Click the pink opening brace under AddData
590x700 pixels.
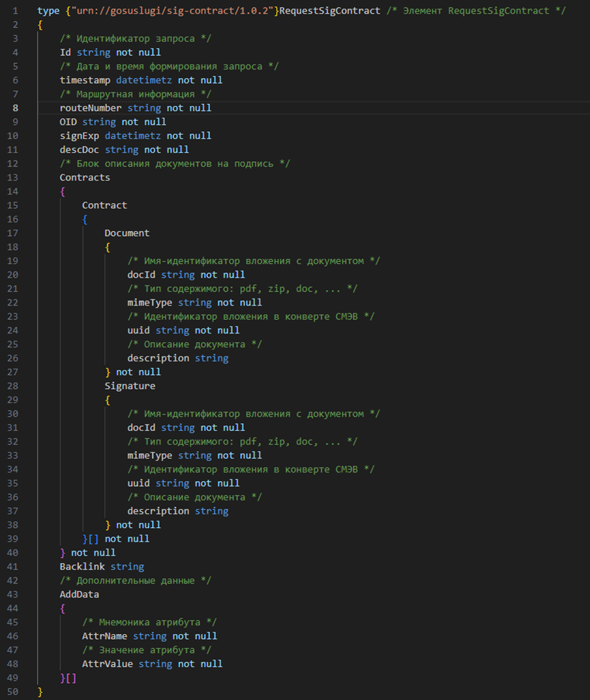(x=62, y=608)
